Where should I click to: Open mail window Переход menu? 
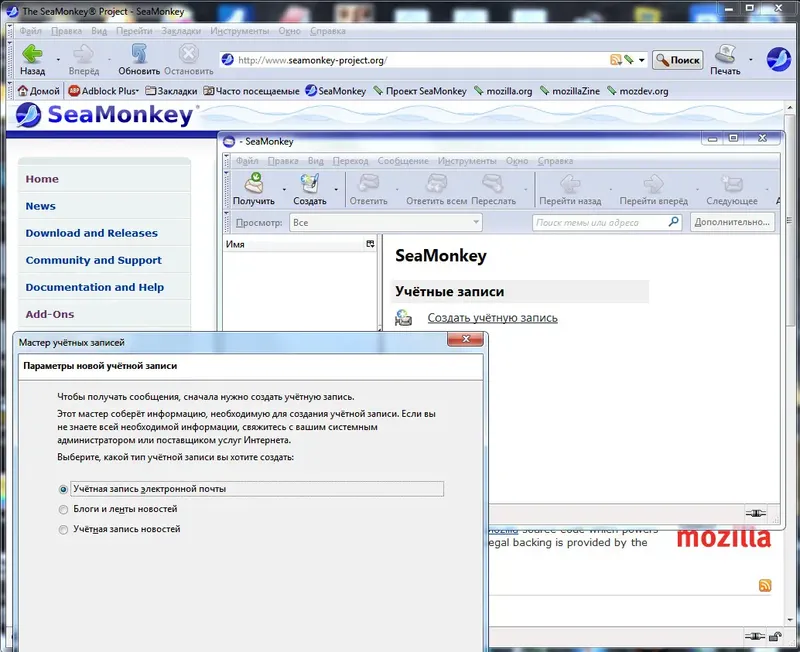pyautogui.click(x=351, y=161)
